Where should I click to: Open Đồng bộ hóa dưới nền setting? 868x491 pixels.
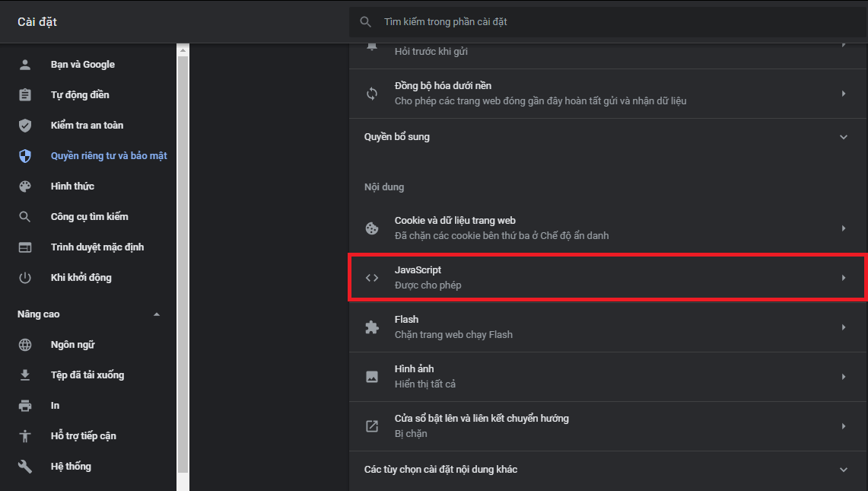pyautogui.click(x=608, y=94)
